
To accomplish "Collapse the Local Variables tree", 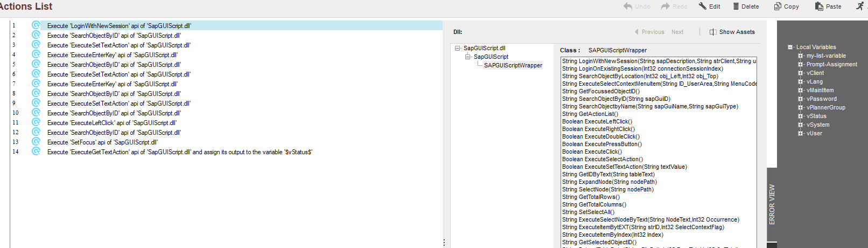I will coord(790,47).
